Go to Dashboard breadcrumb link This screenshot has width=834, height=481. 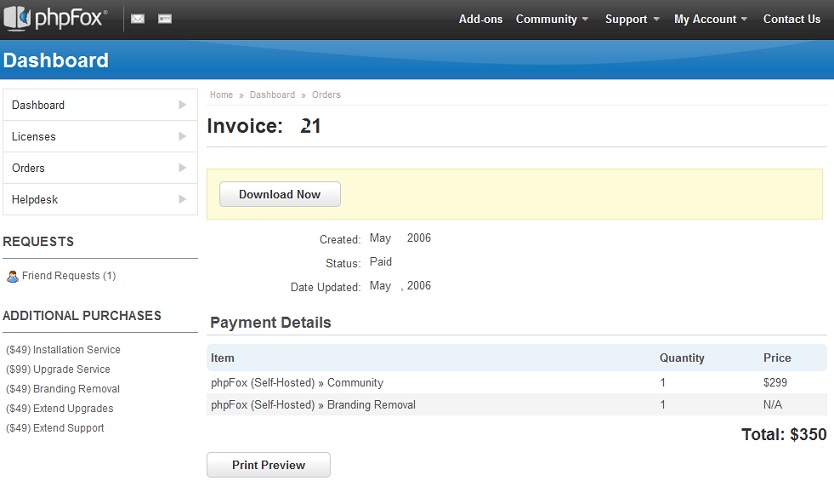point(272,95)
